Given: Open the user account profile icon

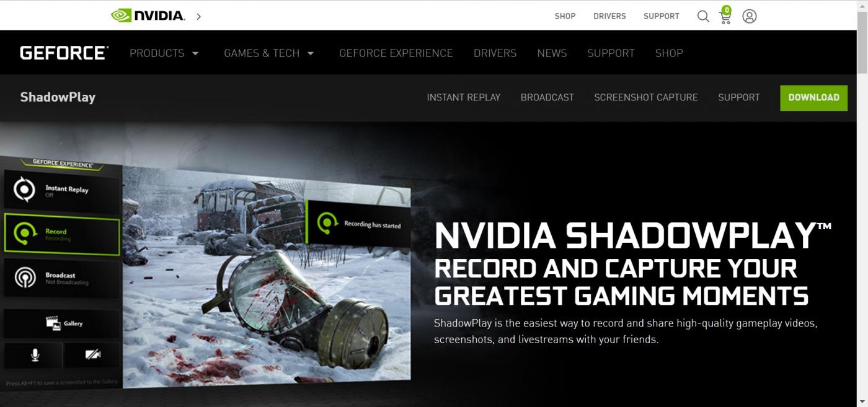Looking at the screenshot, I should pyautogui.click(x=750, y=16).
